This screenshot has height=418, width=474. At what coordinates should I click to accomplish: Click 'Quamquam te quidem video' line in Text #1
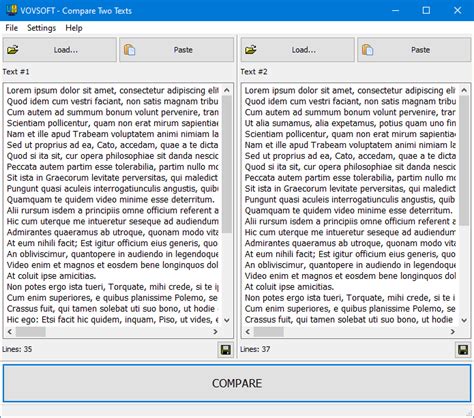111,200
